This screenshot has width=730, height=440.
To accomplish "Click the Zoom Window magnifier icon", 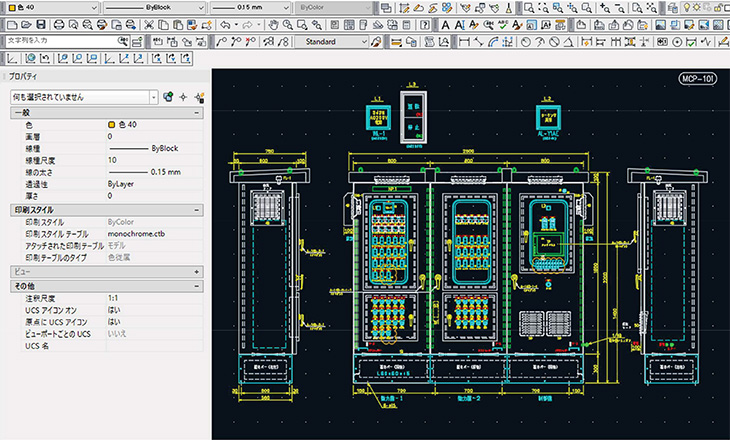I will click(x=529, y=7).
